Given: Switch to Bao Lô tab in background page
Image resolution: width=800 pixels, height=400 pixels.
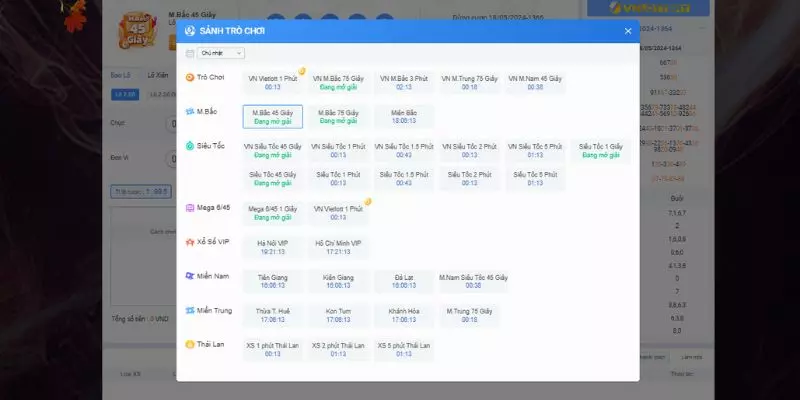Looking at the screenshot, I should pyautogui.click(x=121, y=75).
